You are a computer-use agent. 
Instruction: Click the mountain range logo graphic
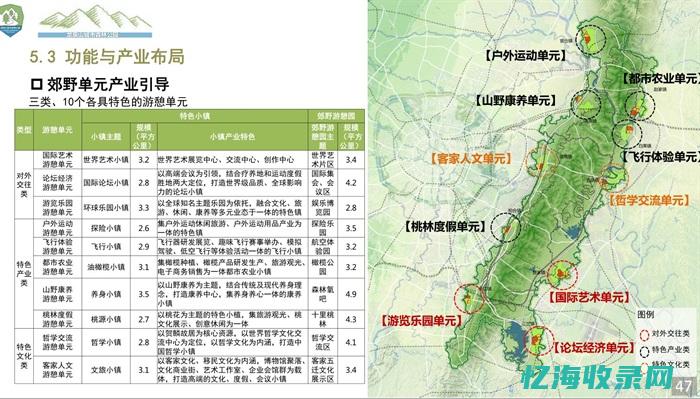[x=95, y=21]
